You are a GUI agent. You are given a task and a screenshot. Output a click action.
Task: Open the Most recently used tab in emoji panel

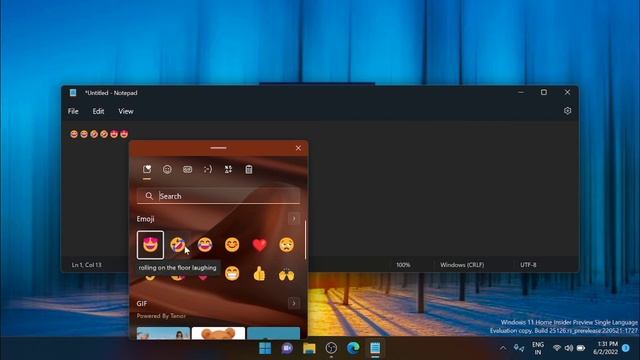coord(147,169)
